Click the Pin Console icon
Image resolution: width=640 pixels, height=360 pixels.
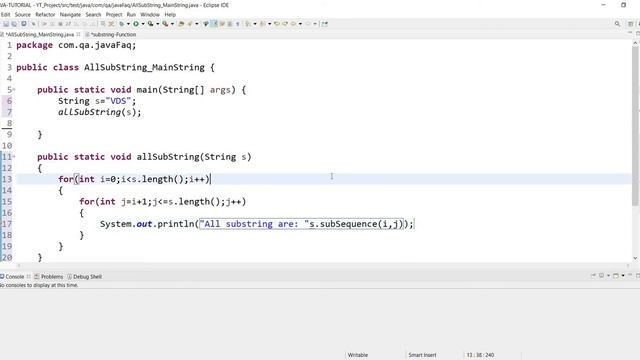[593, 276]
